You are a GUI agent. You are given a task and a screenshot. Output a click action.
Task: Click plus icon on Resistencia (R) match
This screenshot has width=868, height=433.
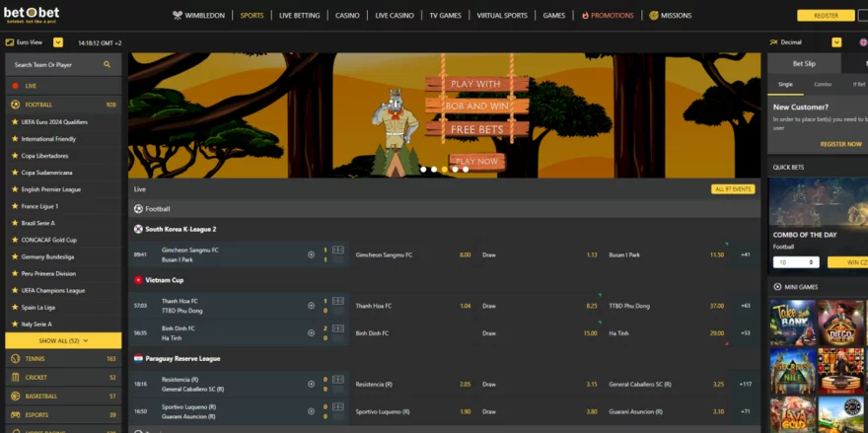point(311,384)
